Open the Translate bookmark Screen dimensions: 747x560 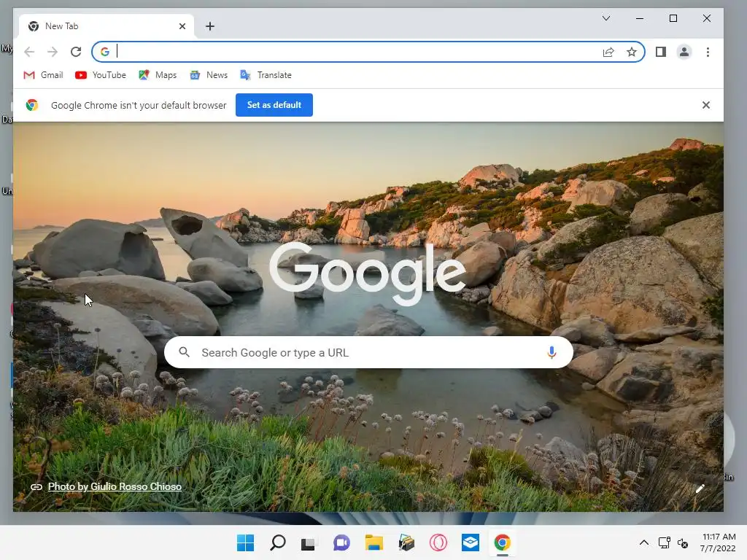tap(266, 75)
